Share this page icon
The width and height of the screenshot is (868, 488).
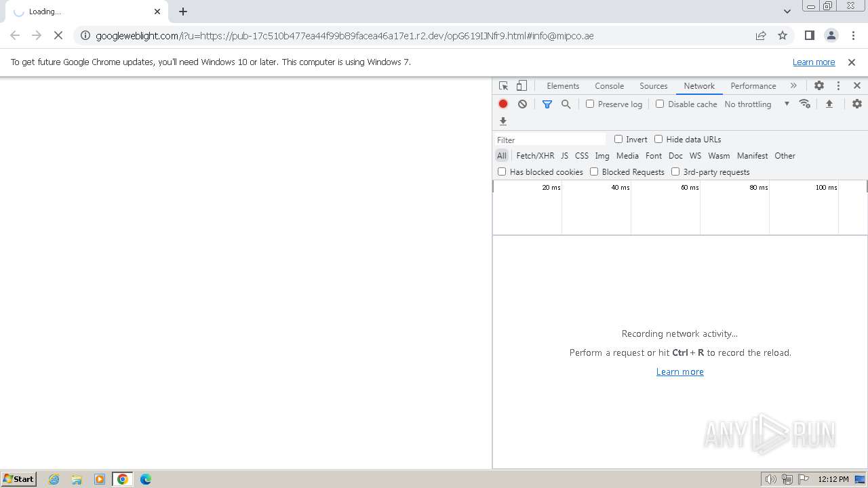point(761,36)
